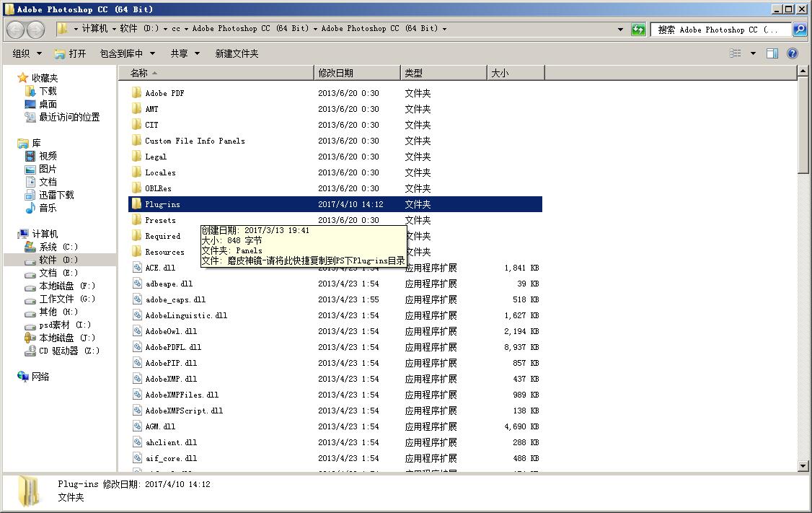Select AdobeXMPScript.dll file
This screenshot has height=513, width=812.
(x=184, y=411)
